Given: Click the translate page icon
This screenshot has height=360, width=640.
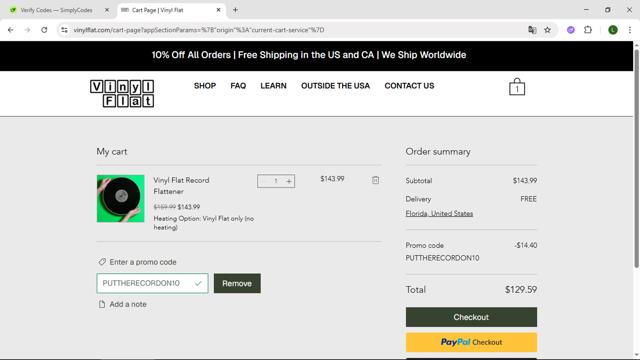Looking at the screenshot, I should [532, 30].
